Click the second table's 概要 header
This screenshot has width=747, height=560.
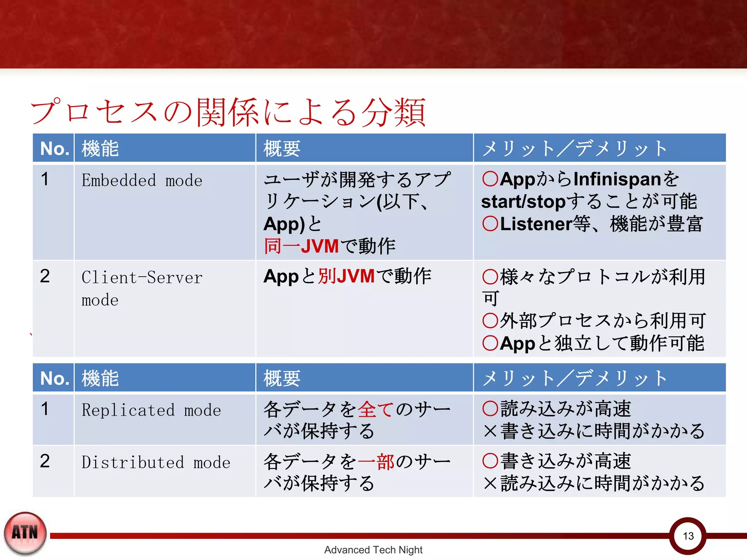click(x=364, y=377)
